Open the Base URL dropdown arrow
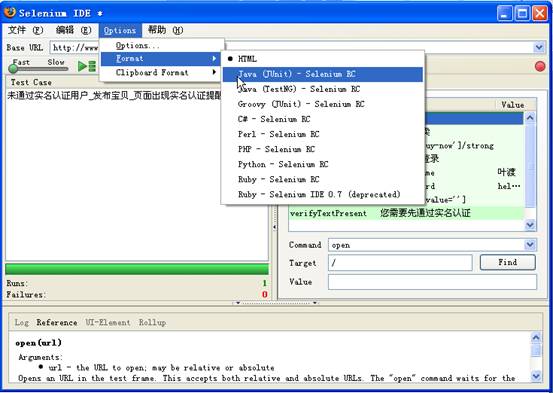This screenshot has width=553, height=393. (539, 47)
